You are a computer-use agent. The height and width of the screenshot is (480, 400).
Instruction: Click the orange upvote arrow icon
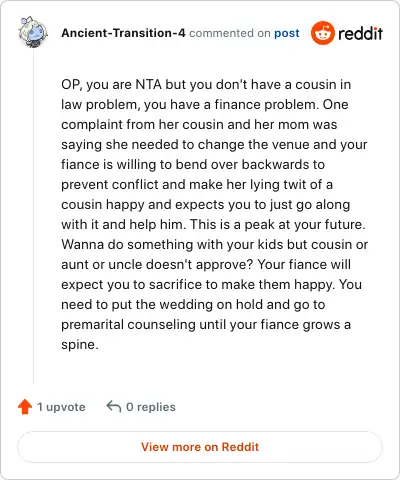tap(25, 407)
